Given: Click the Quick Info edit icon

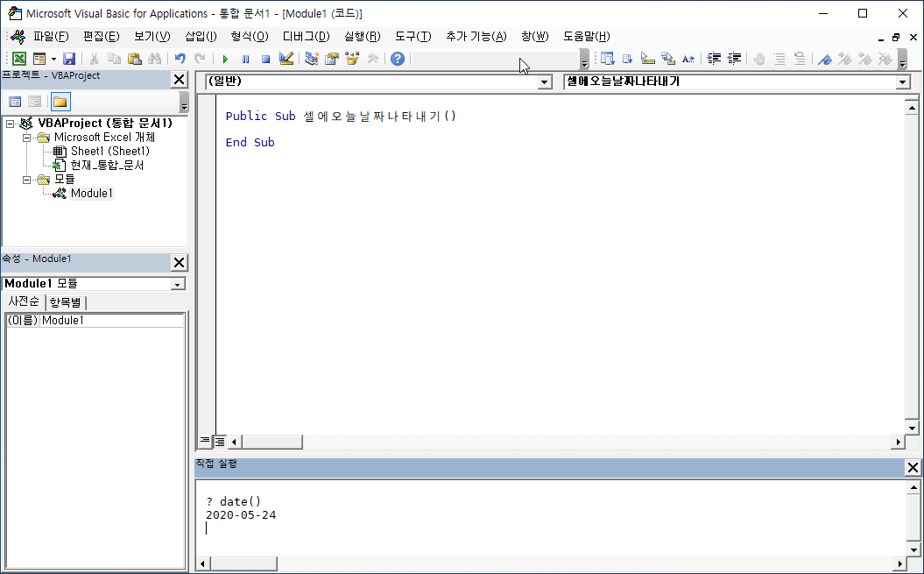Looking at the screenshot, I should click(647, 59).
